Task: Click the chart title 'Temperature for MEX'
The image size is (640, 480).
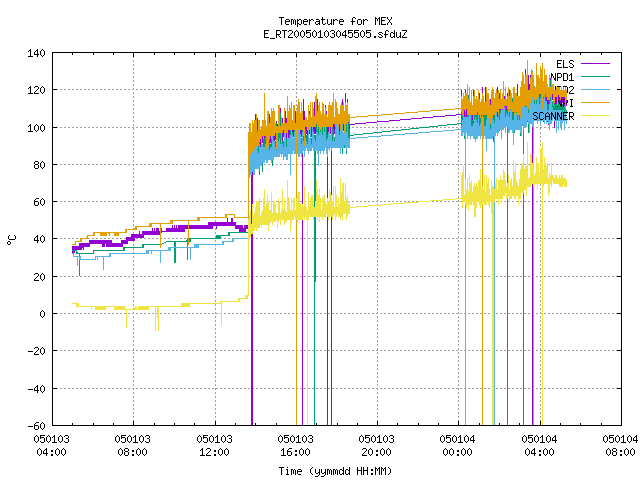Action: point(335,21)
